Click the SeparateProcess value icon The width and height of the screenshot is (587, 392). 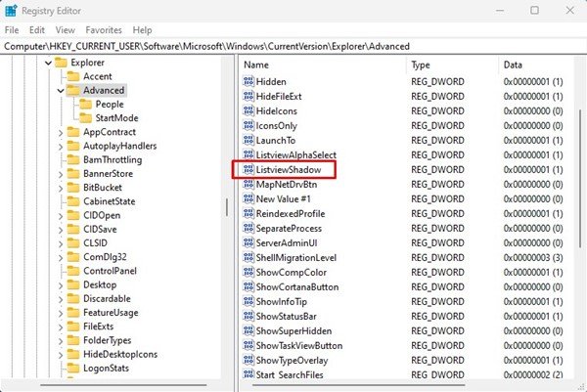click(x=248, y=228)
